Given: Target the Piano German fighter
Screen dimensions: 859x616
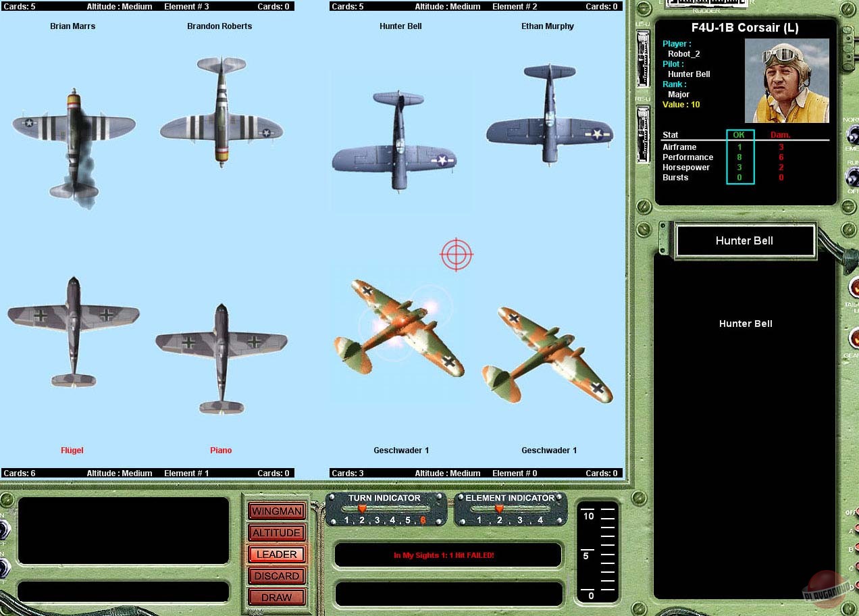Looking at the screenshot, I should point(221,357).
